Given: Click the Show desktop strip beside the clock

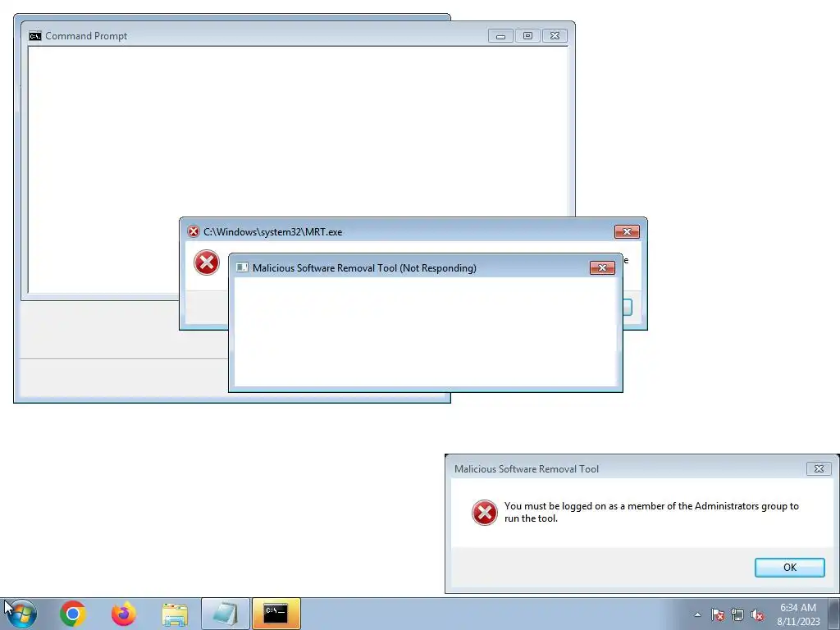Looking at the screenshot, I should [x=835, y=614].
